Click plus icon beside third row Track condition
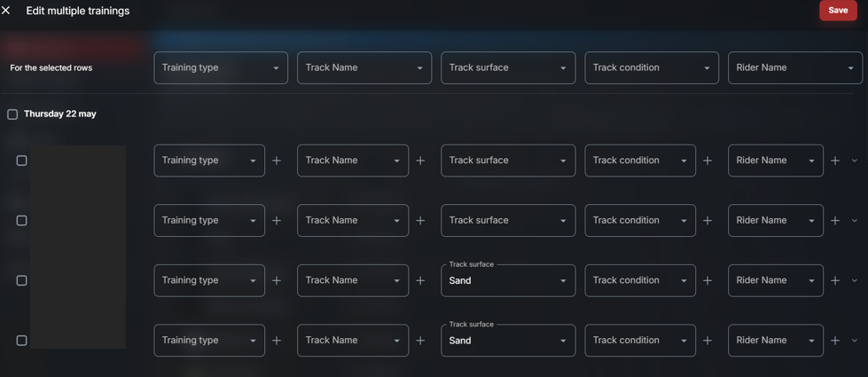This screenshot has width=868, height=377. click(708, 280)
